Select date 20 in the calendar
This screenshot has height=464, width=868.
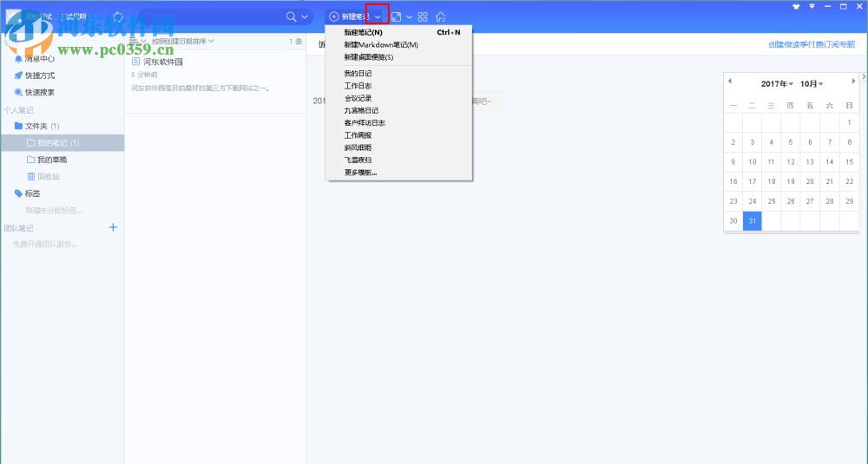(x=810, y=181)
